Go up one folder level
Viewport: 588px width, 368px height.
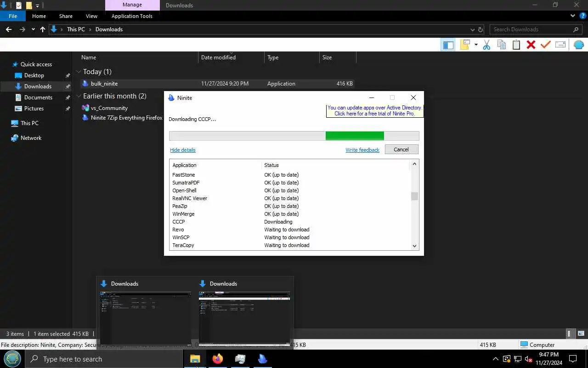(43, 29)
